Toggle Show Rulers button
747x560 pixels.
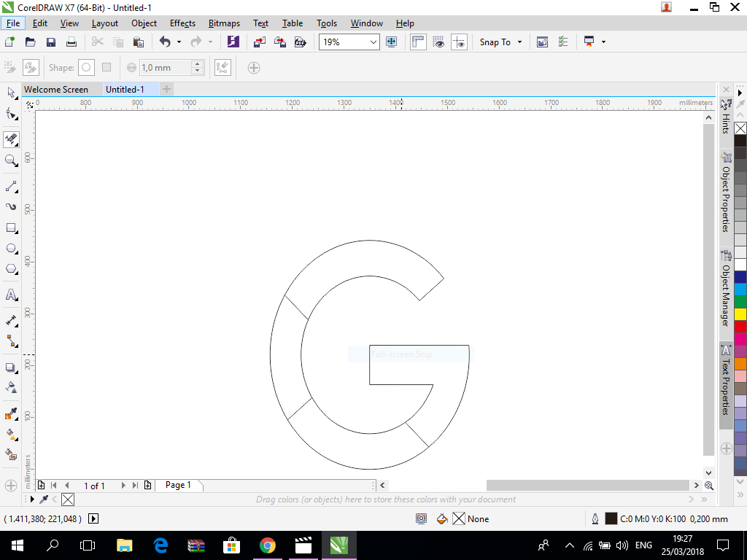click(x=418, y=42)
